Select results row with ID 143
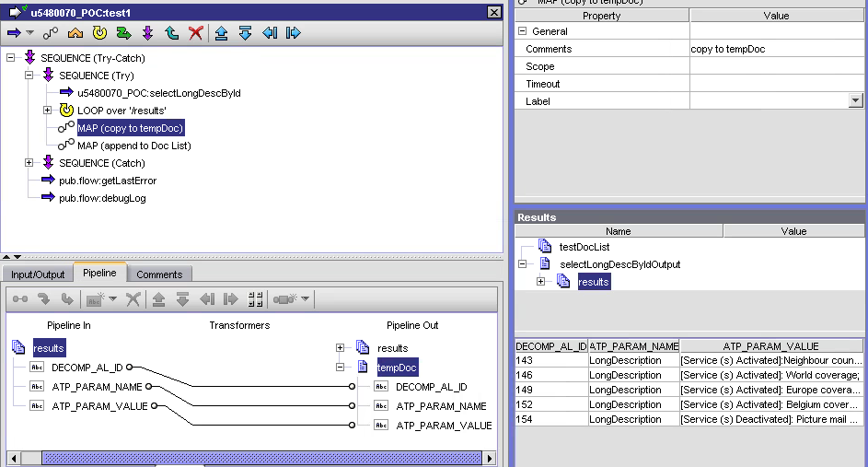The width and height of the screenshot is (868, 467). tap(689, 361)
